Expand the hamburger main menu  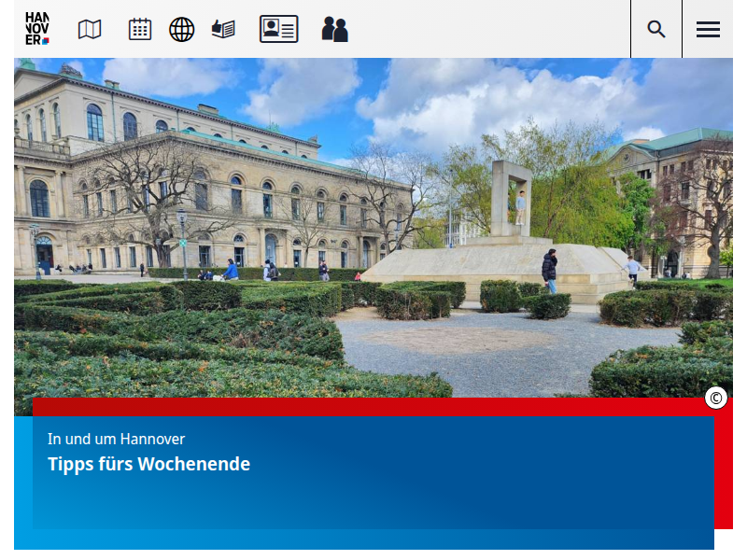708,29
